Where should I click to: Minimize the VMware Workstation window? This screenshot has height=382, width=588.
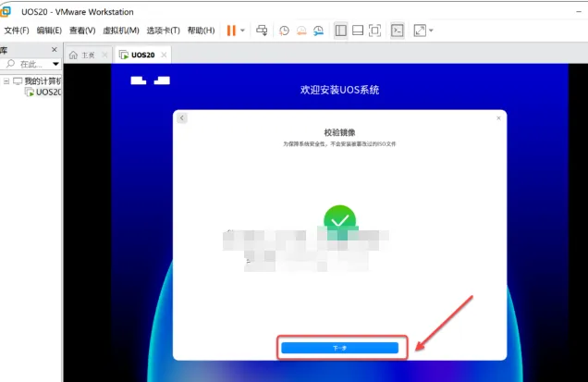point(579,12)
